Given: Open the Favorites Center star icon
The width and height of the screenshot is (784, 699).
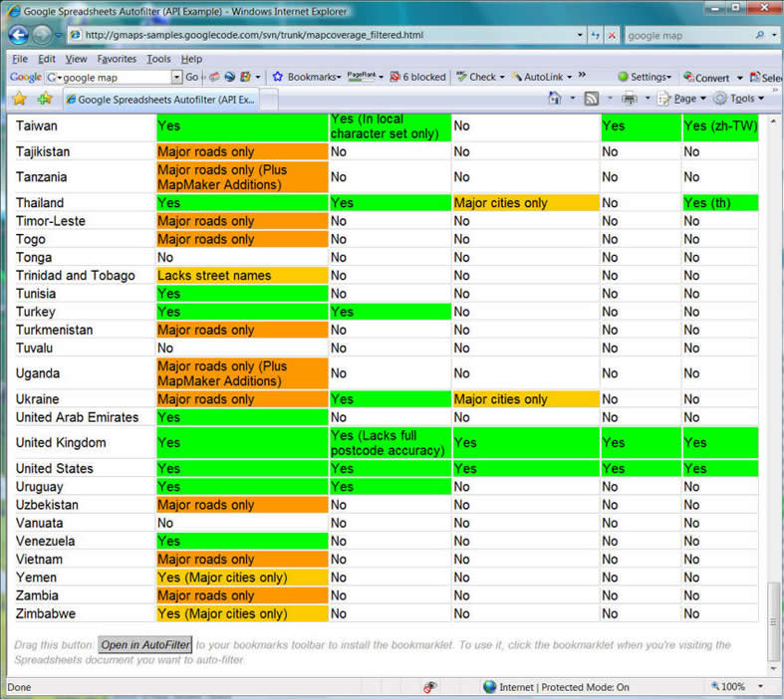Looking at the screenshot, I should 20,99.
